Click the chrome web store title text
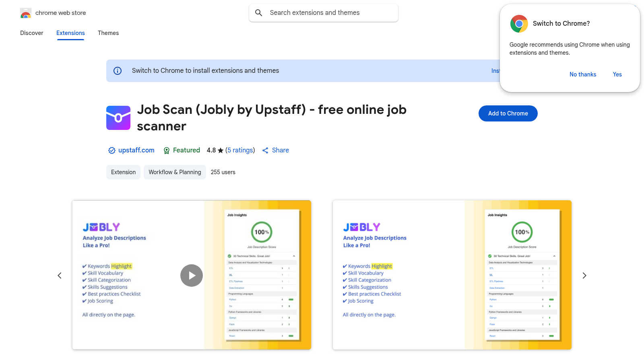The image size is (644, 362). click(61, 13)
